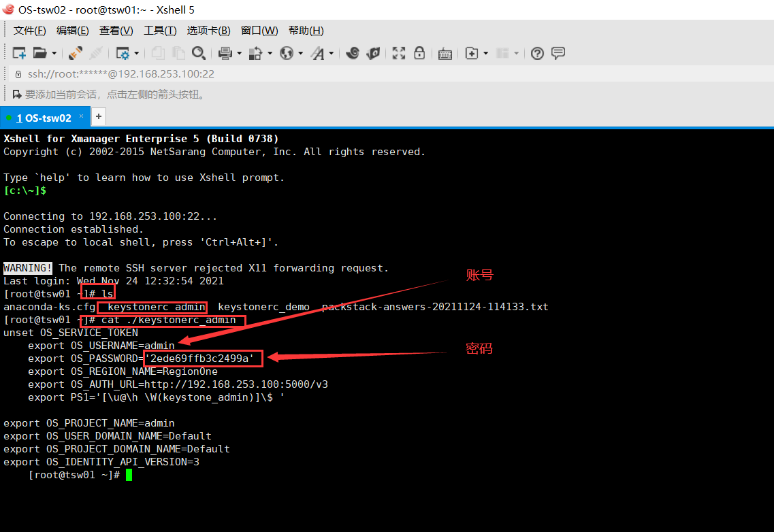
Task: Click the highlighted WARNING! text
Action: [28, 268]
